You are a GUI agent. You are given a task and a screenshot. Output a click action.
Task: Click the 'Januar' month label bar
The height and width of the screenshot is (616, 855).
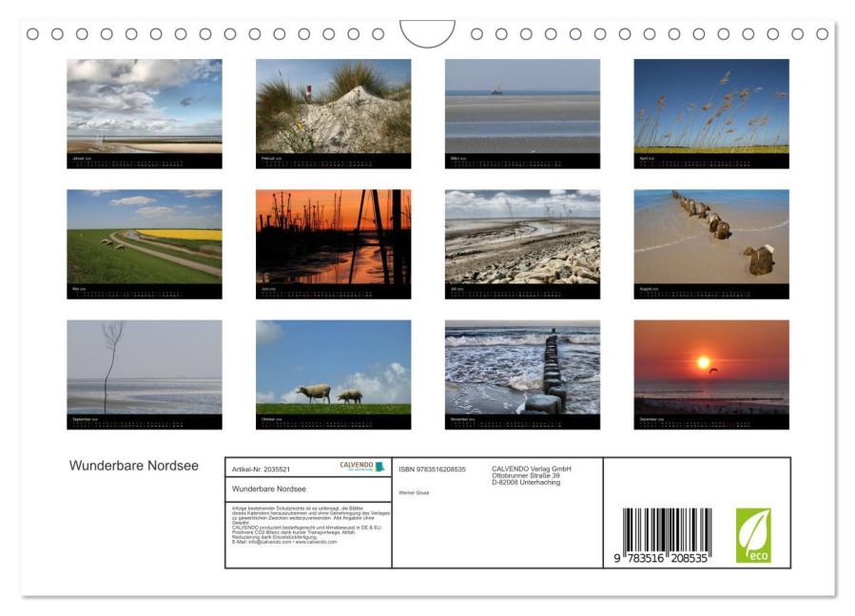click(x=145, y=161)
